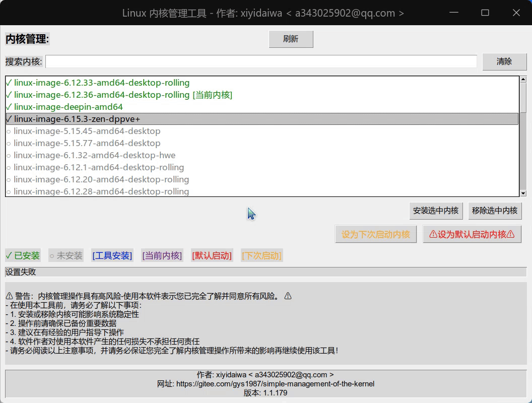Image resolution: width=532 pixels, height=403 pixels.
Task: Click 移除选中内核 remove button
Action: pos(495,211)
